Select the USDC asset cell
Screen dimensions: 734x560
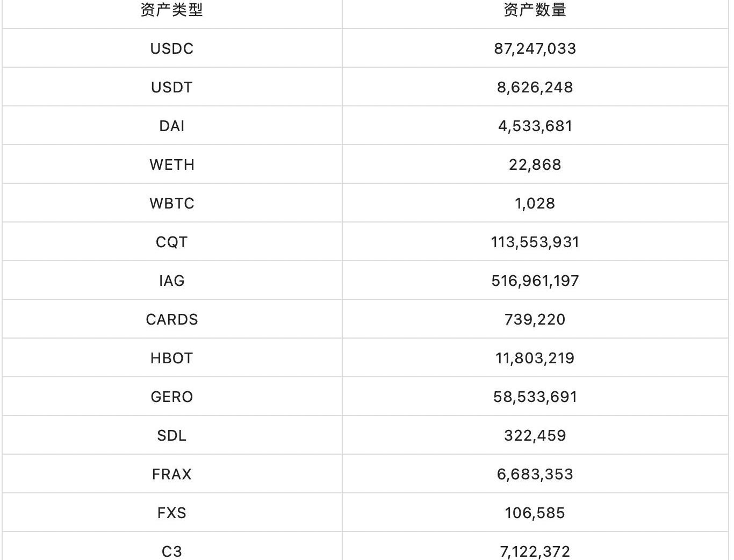point(172,48)
